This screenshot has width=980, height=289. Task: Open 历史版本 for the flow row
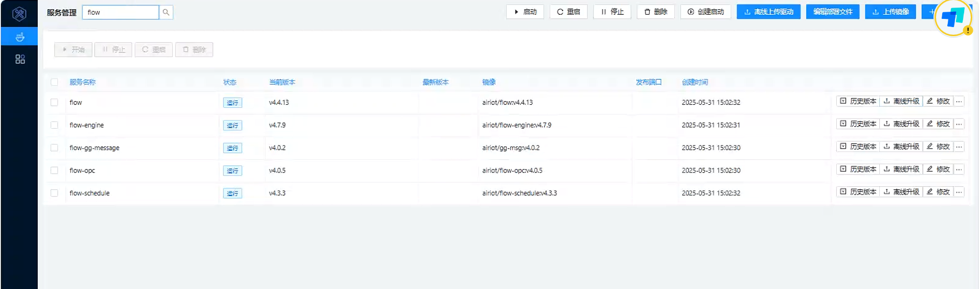(858, 102)
